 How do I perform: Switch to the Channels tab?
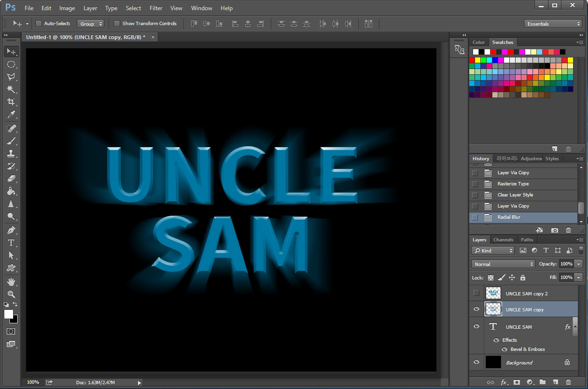click(503, 240)
